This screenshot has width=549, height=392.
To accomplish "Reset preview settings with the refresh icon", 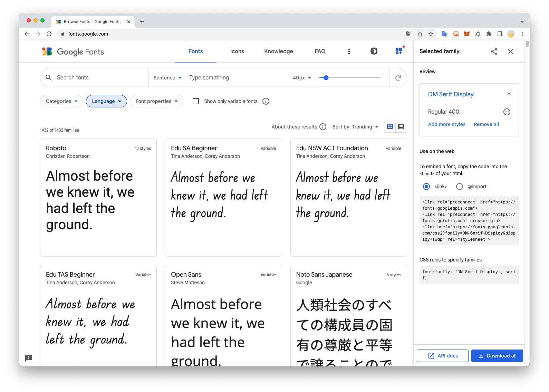I will [x=398, y=78].
